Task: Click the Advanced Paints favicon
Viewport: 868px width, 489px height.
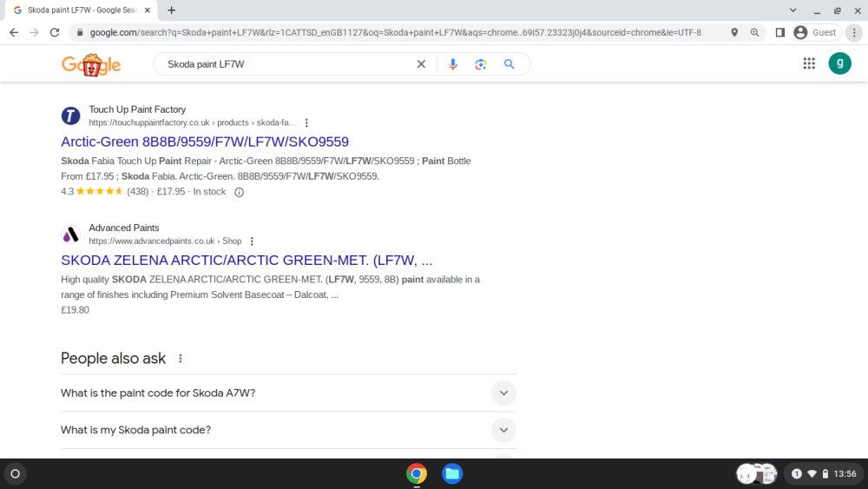Action: [x=70, y=235]
